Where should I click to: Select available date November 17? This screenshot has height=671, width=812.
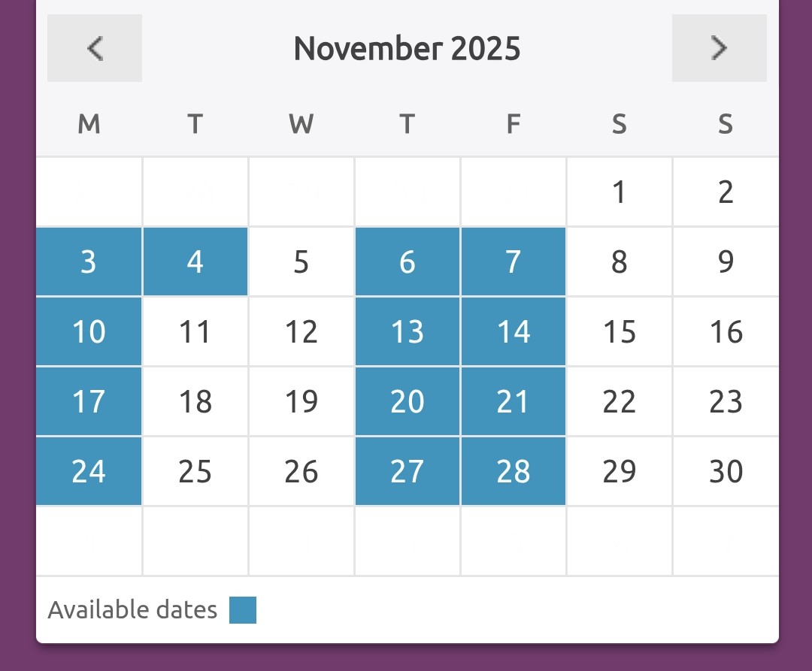click(x=89, y=401)
